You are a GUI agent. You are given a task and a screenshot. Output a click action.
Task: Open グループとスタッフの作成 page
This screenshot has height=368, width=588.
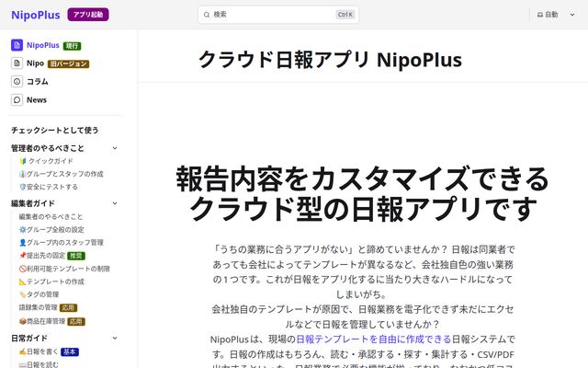pos(62,174)
